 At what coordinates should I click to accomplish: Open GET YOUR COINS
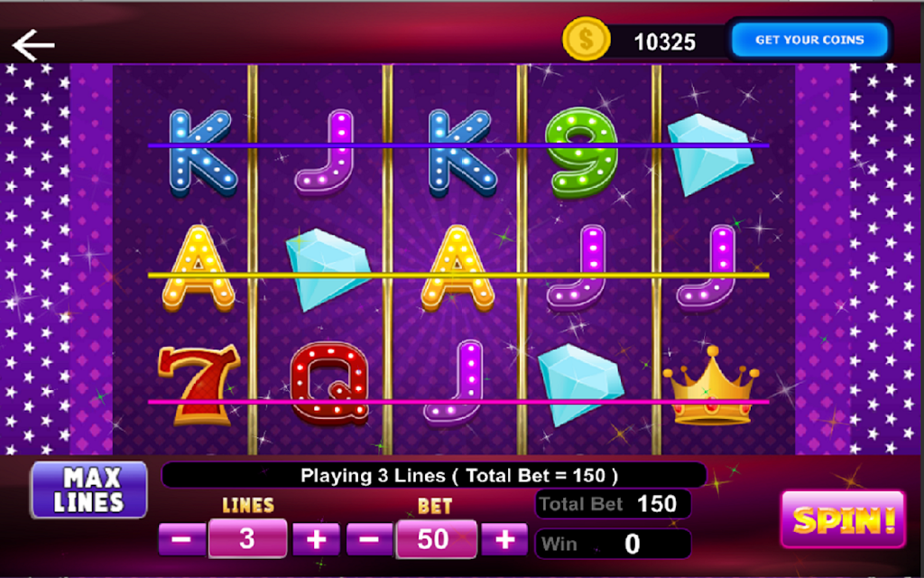(x=809, y=40)
